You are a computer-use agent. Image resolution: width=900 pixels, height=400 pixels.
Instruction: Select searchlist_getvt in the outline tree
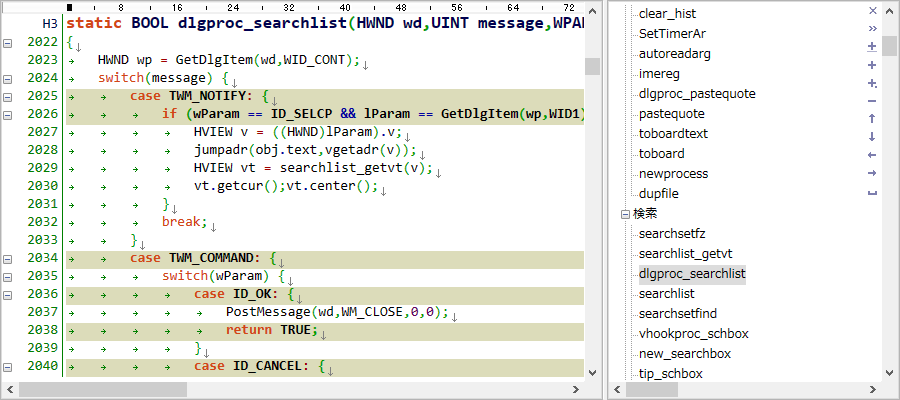[x=685, y=254]
